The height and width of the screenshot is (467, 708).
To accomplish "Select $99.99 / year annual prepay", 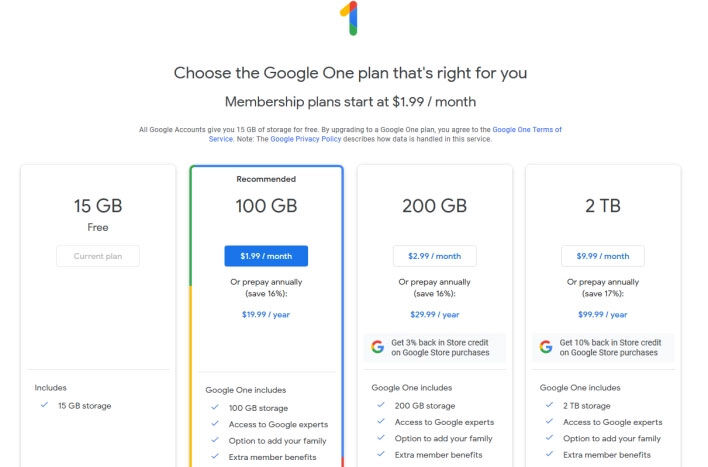I will click(602, 313).
